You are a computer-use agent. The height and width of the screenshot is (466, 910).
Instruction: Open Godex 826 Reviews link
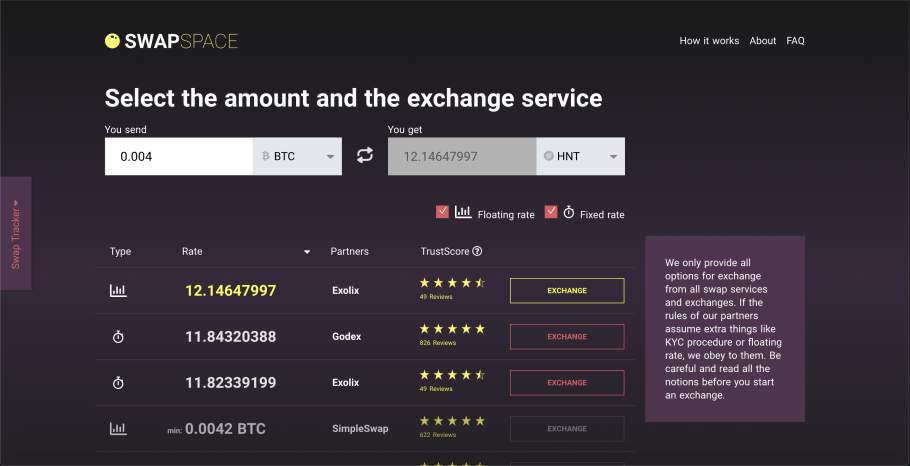click(438, 343)
